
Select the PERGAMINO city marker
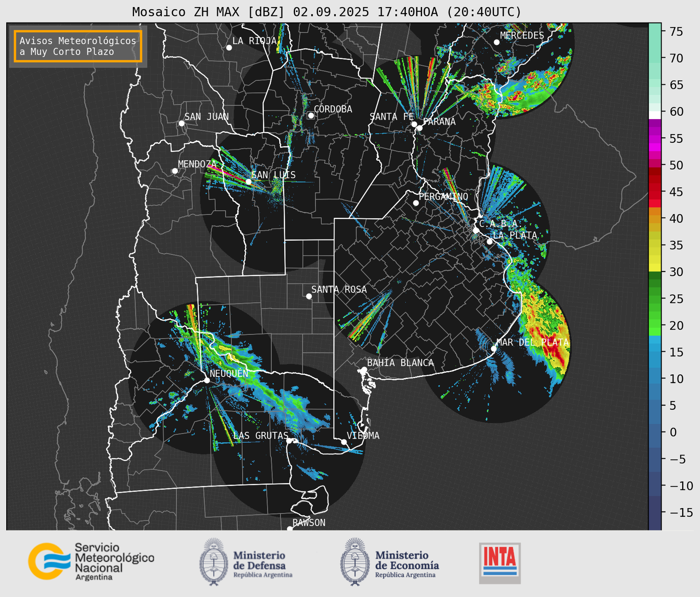(x=416, y=203)
